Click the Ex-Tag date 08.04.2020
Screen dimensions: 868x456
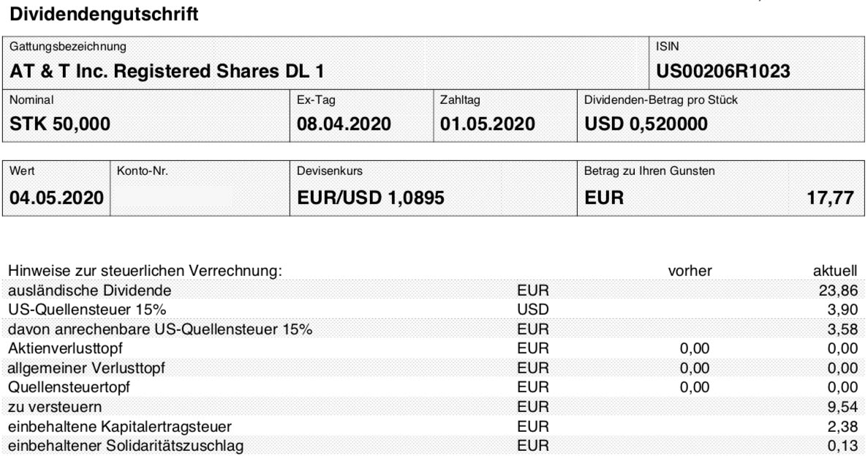click(344, 124)
